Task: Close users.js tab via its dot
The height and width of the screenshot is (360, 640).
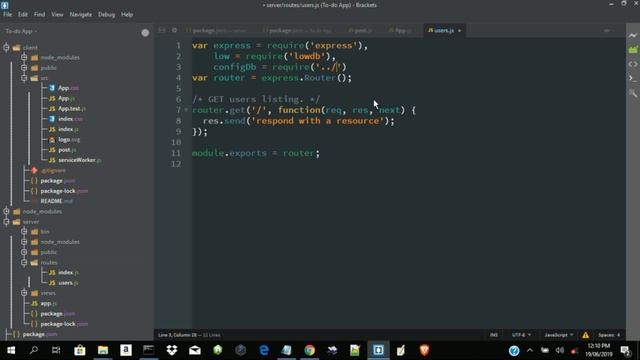Action: [x=460, y=31]
